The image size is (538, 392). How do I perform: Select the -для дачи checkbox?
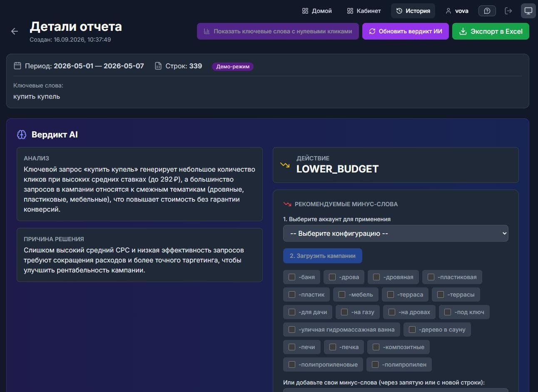[x=292, y=312]
